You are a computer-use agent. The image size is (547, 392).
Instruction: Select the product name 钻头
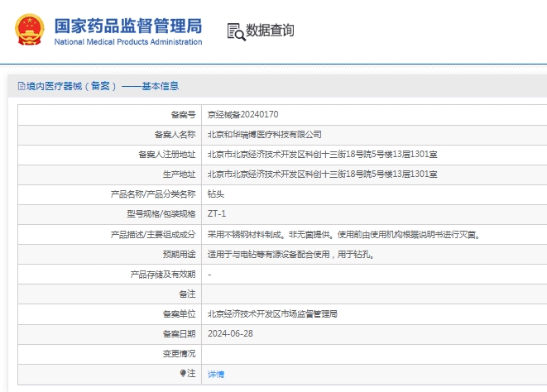tap(216, 194)
